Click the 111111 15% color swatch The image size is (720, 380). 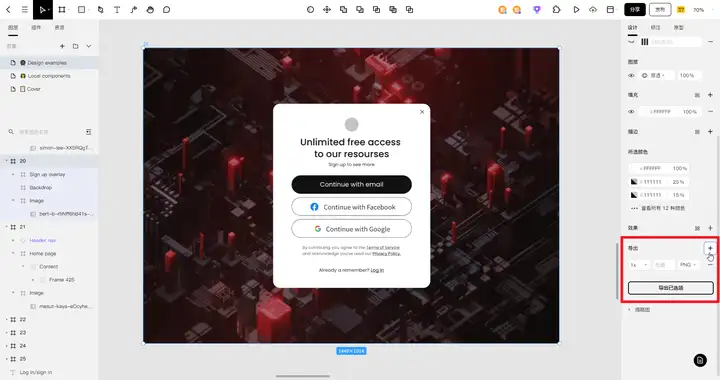click(634, 195)
